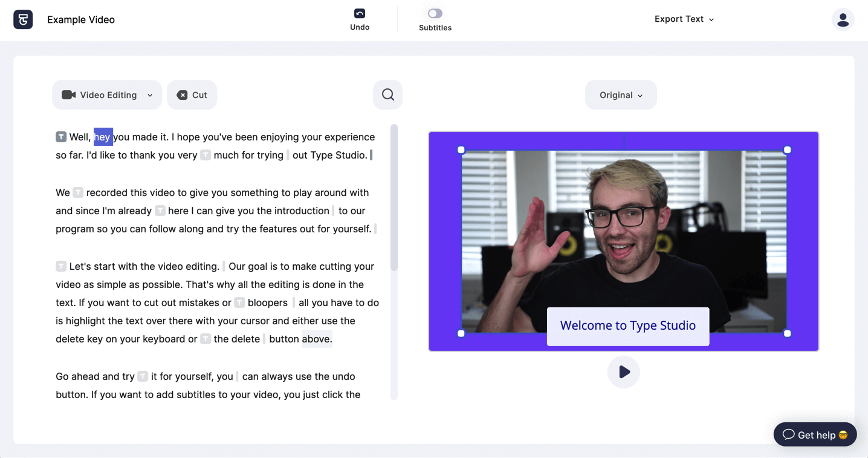Viewport: 868px width, 458px height.
Task: Click the Cut button
Action: coord(192,95)
